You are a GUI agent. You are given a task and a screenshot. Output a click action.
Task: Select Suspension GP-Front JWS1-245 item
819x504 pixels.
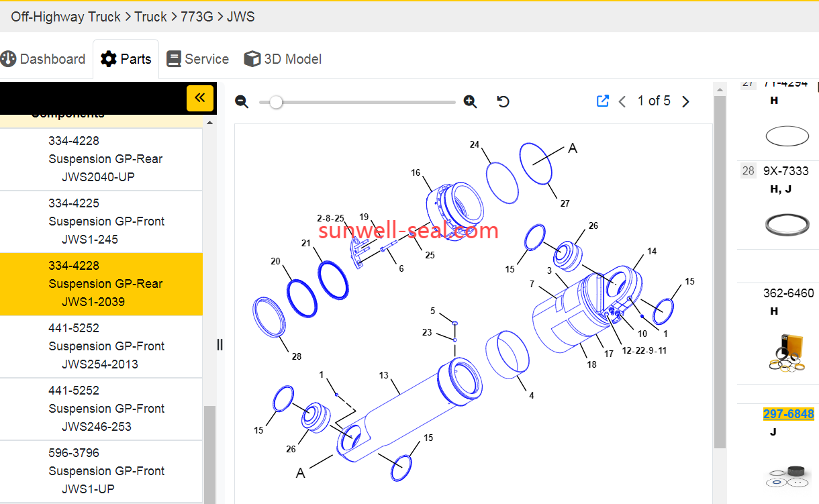105,221
